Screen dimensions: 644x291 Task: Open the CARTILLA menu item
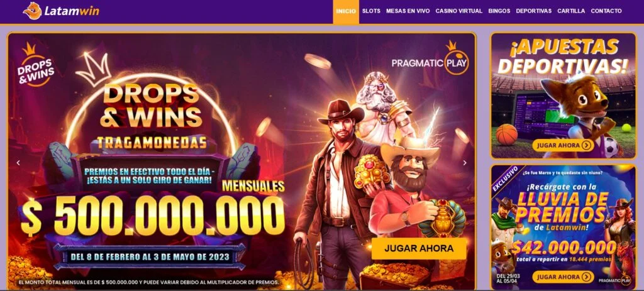pyautogui.click(x=571, y=11)
